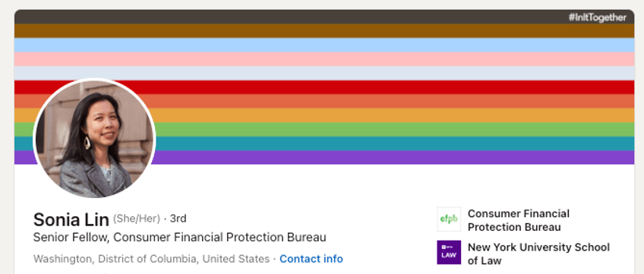Open Sonia Lin's profile photo
This screenshot has width=644, height=274.
(94, 138)
